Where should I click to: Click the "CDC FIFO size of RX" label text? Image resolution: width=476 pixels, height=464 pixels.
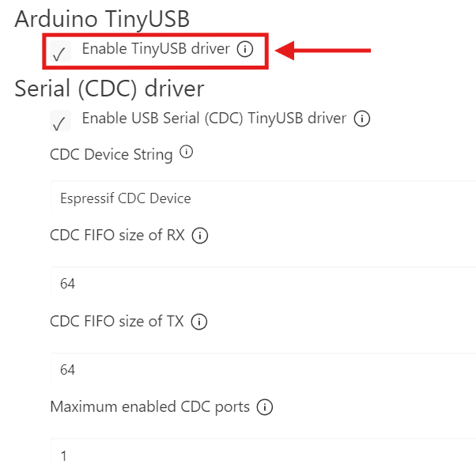[x=118, y=236]
